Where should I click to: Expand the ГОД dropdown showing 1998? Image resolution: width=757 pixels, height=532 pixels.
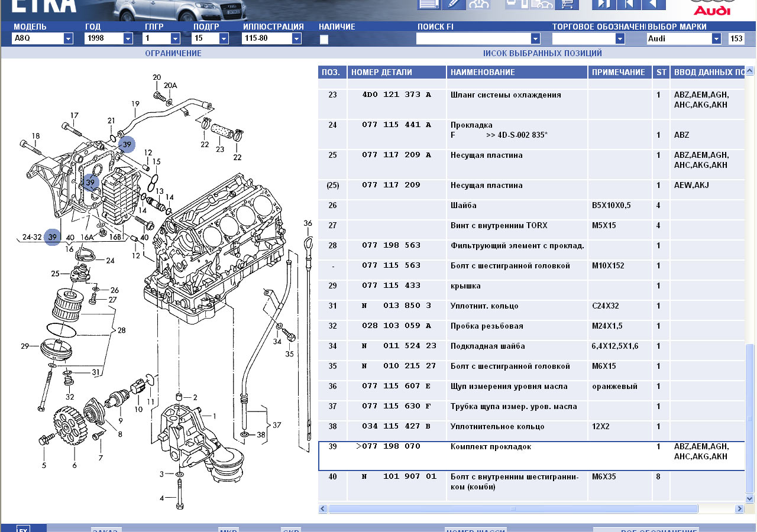pos(128,38)
